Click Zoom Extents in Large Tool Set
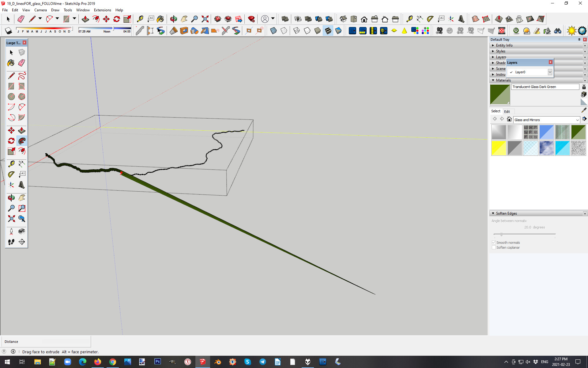Image resolution: width=588 pixels, height=368 pixels. 11,219
